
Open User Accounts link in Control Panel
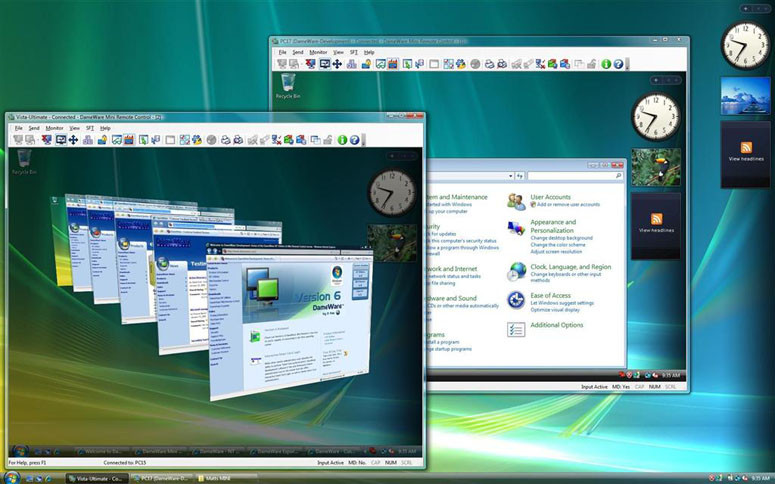[x=550, y=197]
